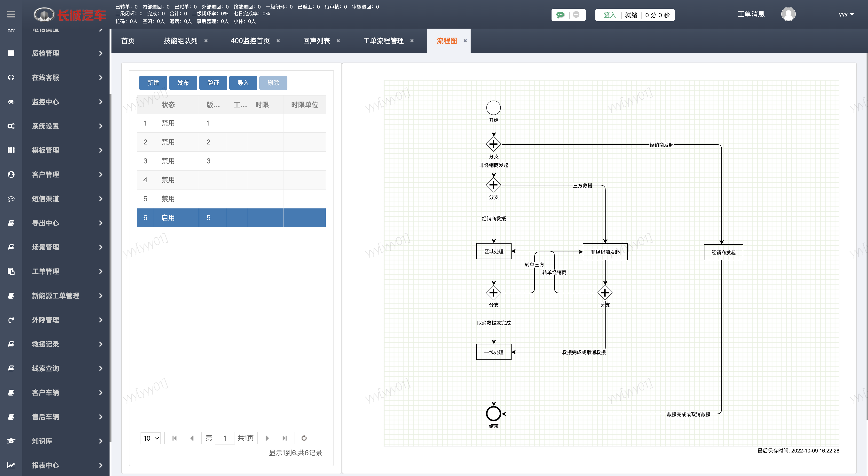Go to first page of table
This screenshot has height=476, width=868.
tap(174, 438)
